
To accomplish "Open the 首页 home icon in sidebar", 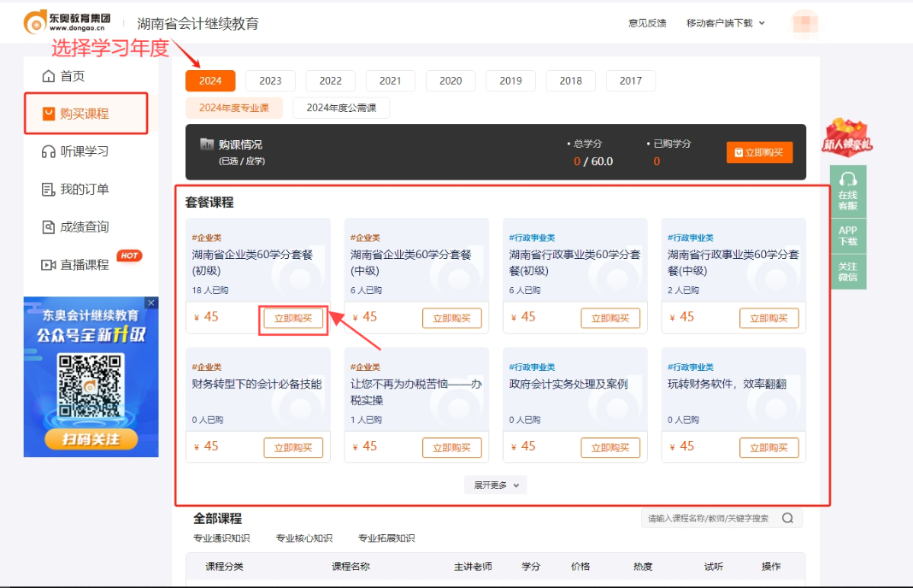I will coord(49,77).
